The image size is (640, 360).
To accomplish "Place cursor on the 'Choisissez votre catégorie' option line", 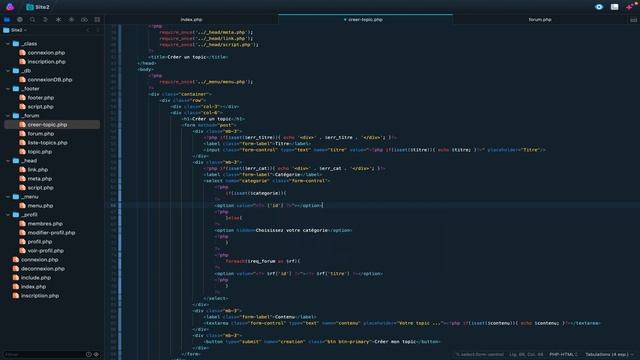I will click(283, 230).
